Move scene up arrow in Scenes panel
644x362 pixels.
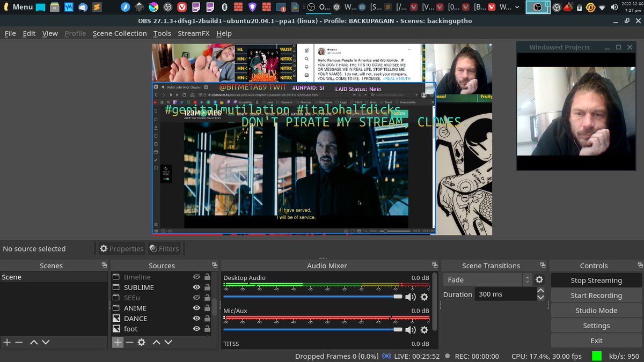tap(34, 342)
